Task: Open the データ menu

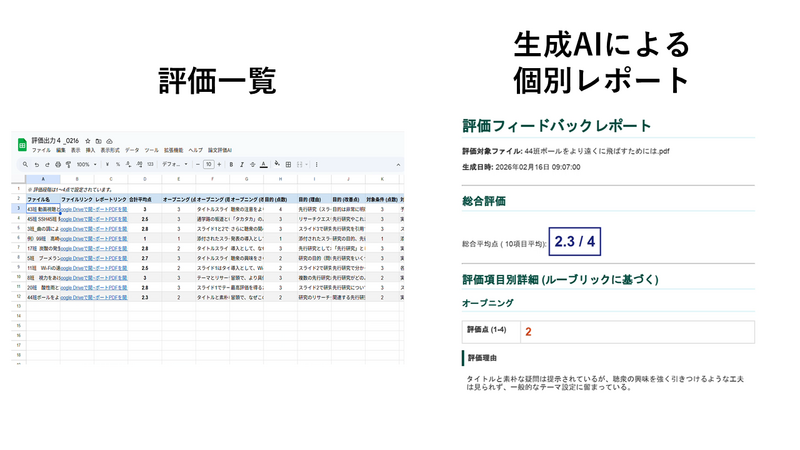Action: (x=131, y=150)
